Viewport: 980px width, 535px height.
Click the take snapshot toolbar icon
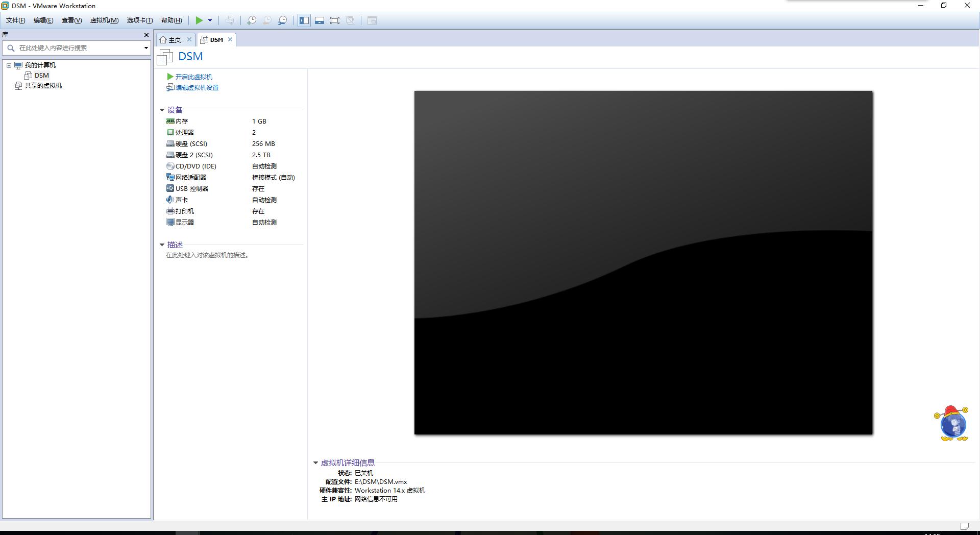click(252, 20)
